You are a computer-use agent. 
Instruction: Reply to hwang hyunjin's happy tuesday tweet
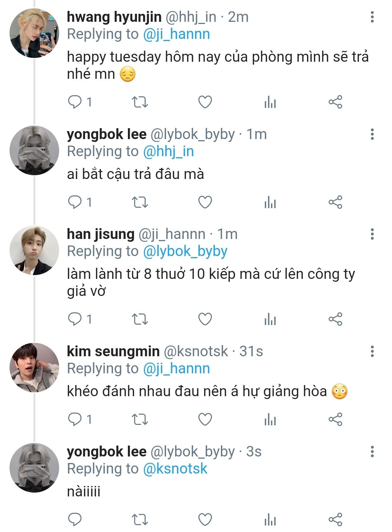click(x=75, y=102)
